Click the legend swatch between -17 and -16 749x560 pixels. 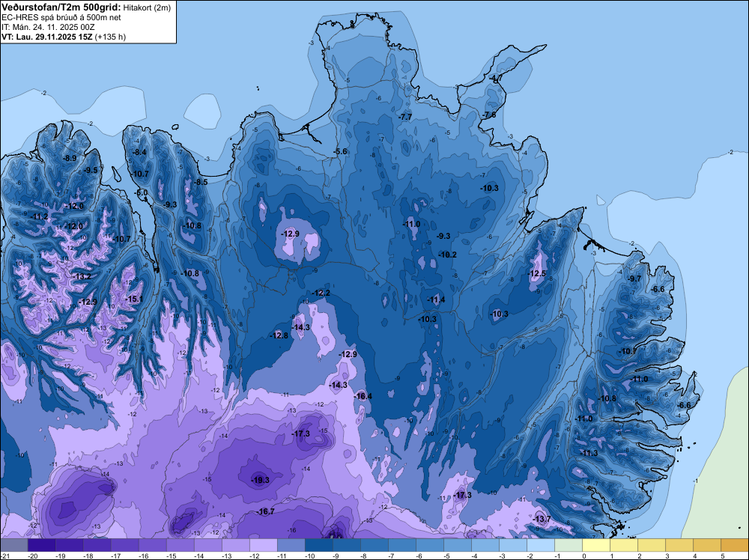[124, 545]
